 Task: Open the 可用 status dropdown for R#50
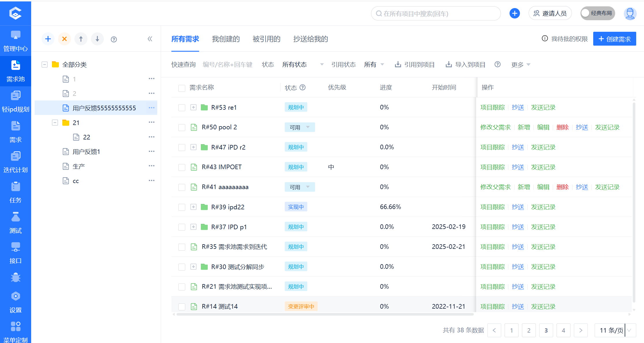pyautogui.click(x=299, y=127)
